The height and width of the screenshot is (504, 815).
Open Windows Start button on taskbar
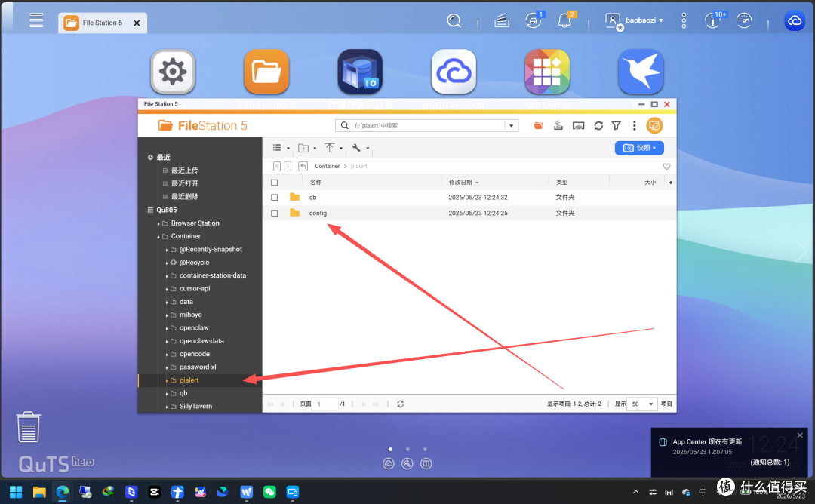pyautogui.click(x=16, y=491)
